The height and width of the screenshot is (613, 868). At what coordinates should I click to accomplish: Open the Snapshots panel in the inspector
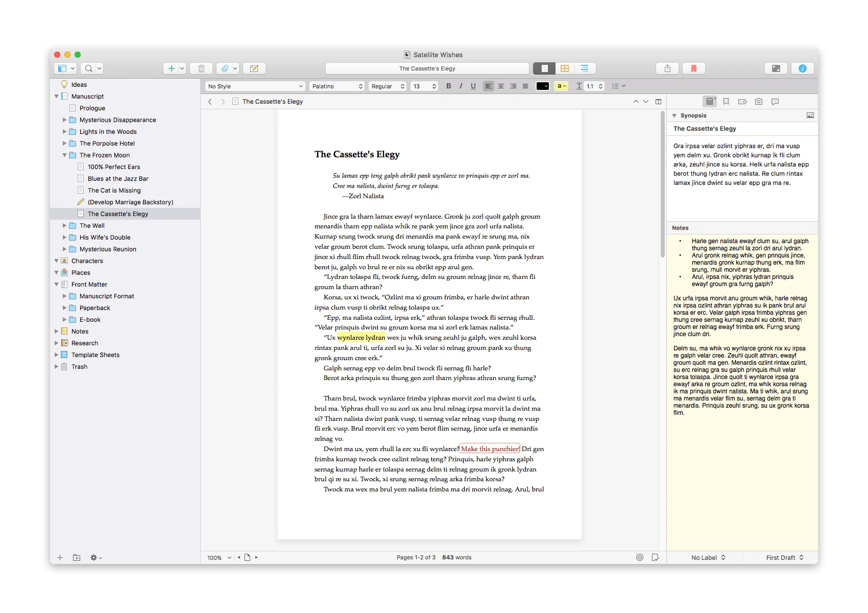coord(758,101)
